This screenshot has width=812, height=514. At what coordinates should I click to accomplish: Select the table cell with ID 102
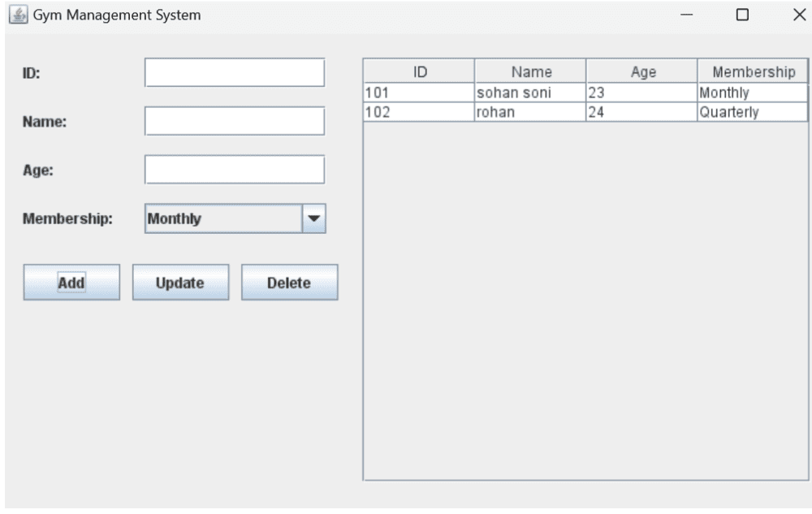tap(419, 112)
